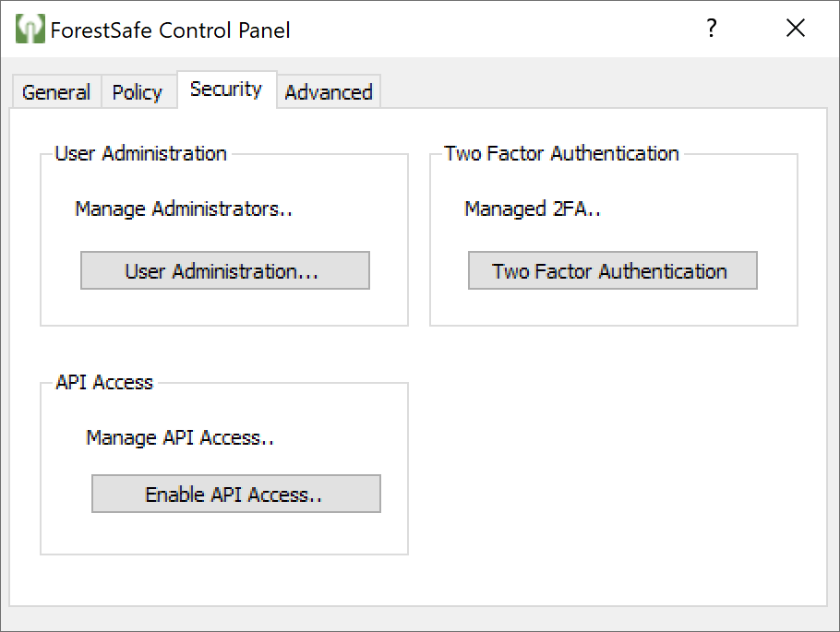The width and height of the screenshot is (840, 632).
Task: Open the Two Factor Authentication button
Action: pos(612,271)
